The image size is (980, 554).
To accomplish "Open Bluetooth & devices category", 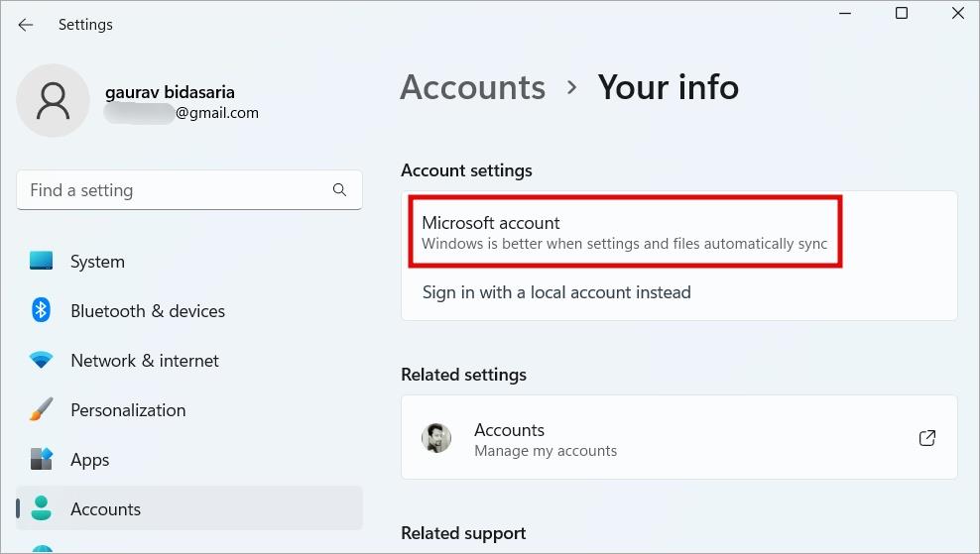I will [189, 310].
